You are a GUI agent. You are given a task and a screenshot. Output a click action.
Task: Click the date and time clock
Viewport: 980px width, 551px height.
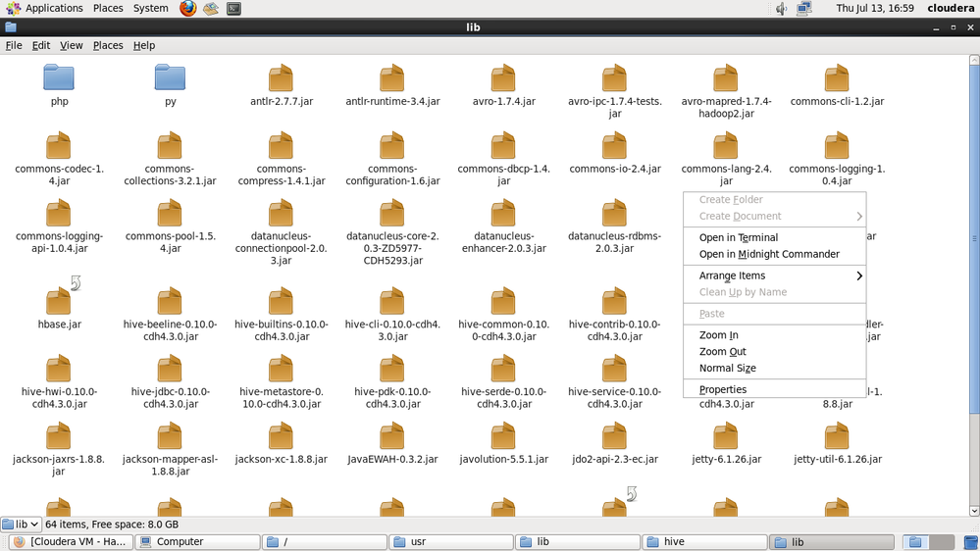coord(874,8)
